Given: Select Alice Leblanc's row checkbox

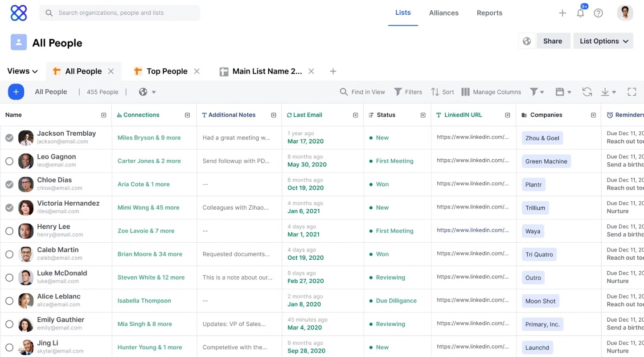Looking at the screenshot, I should [x=9, y=301].
